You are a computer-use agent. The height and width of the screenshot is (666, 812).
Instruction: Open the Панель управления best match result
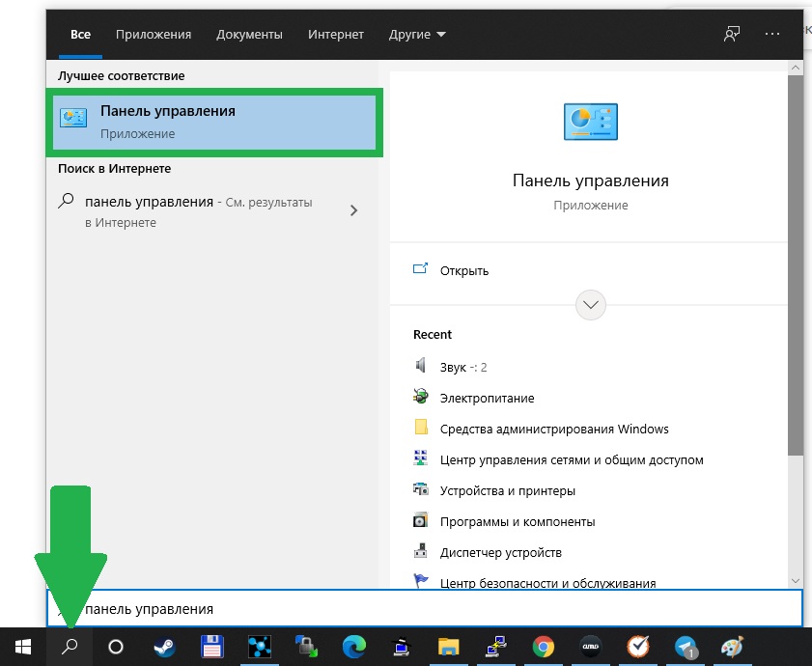(214, 123)
